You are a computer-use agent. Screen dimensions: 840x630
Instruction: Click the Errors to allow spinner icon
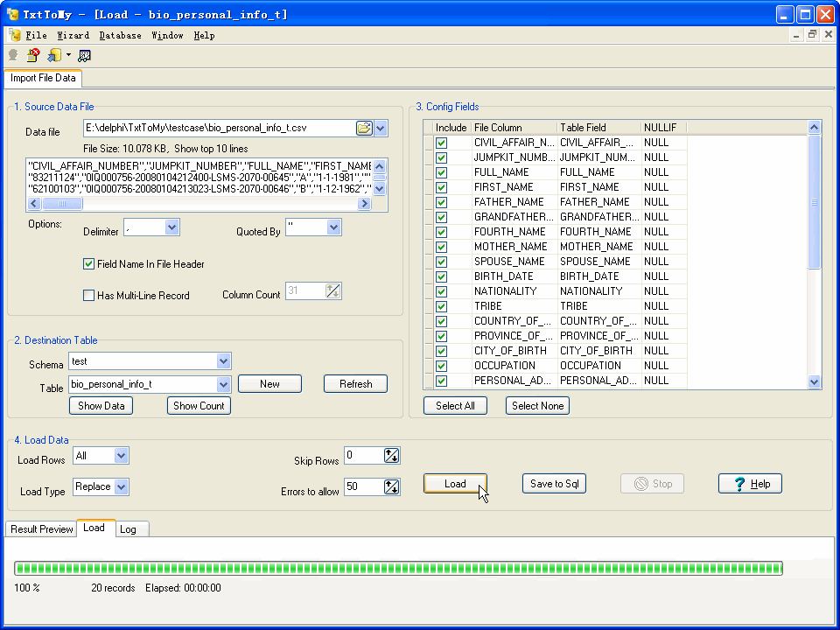[391, 487]
